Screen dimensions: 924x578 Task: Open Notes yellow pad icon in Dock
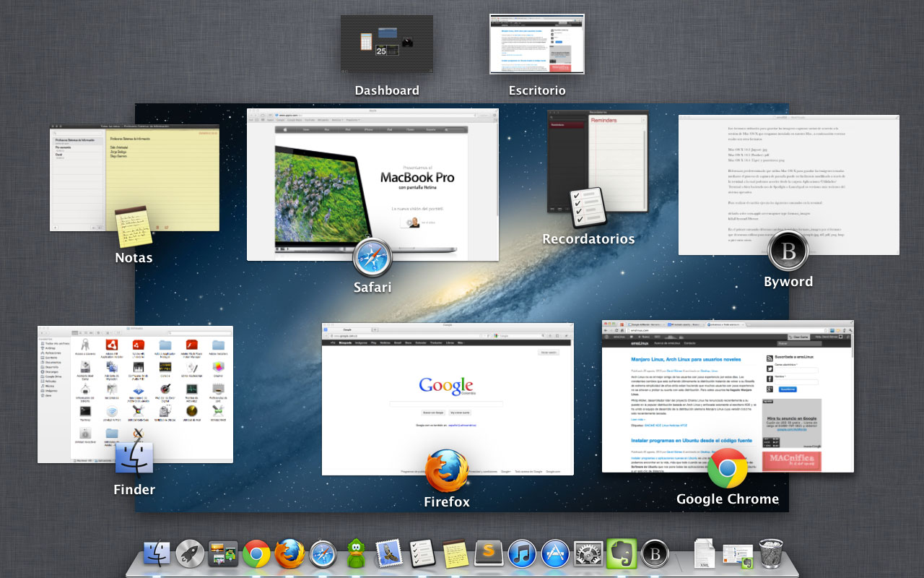(456, 554)
